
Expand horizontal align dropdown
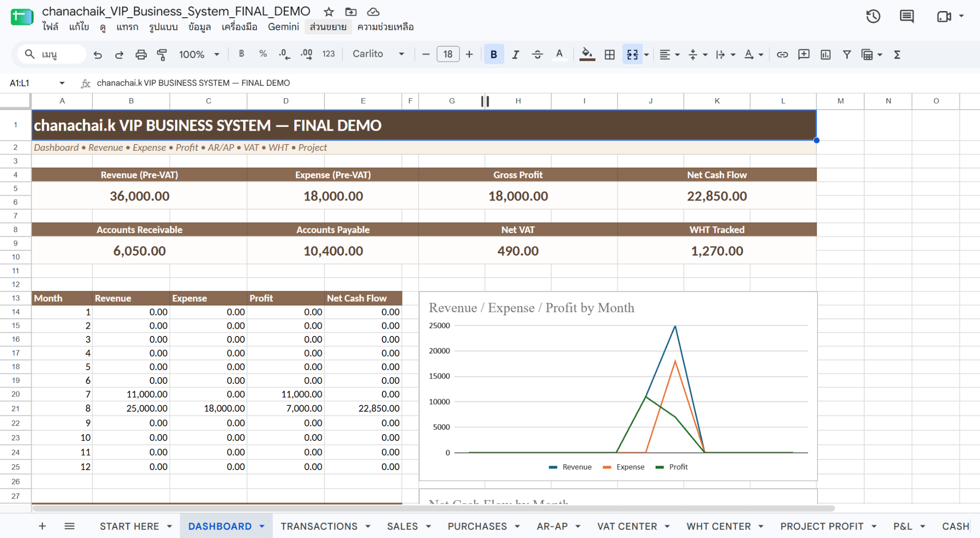coord(677,55)
